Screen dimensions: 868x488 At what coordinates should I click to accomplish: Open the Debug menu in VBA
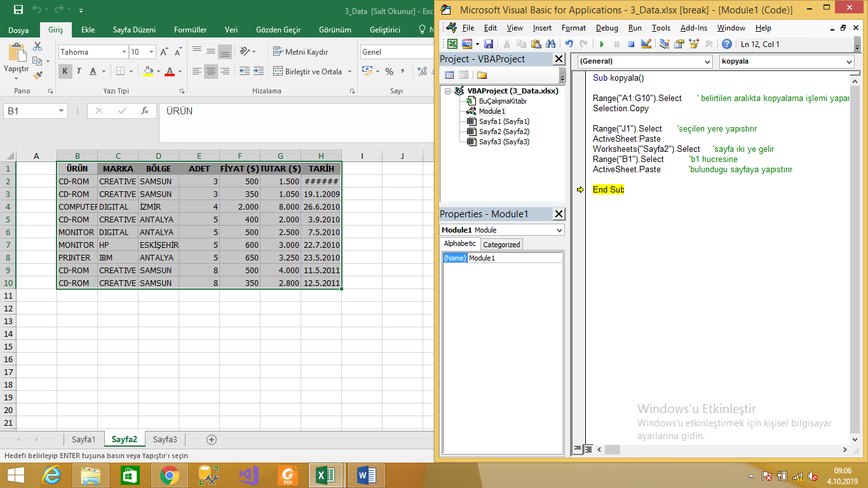[607, 28]
